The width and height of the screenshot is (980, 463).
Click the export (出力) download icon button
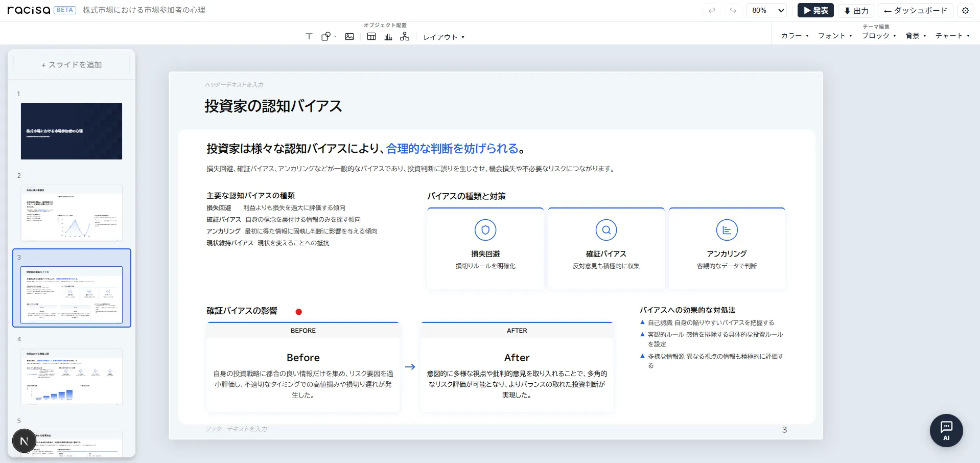[856, 10]
